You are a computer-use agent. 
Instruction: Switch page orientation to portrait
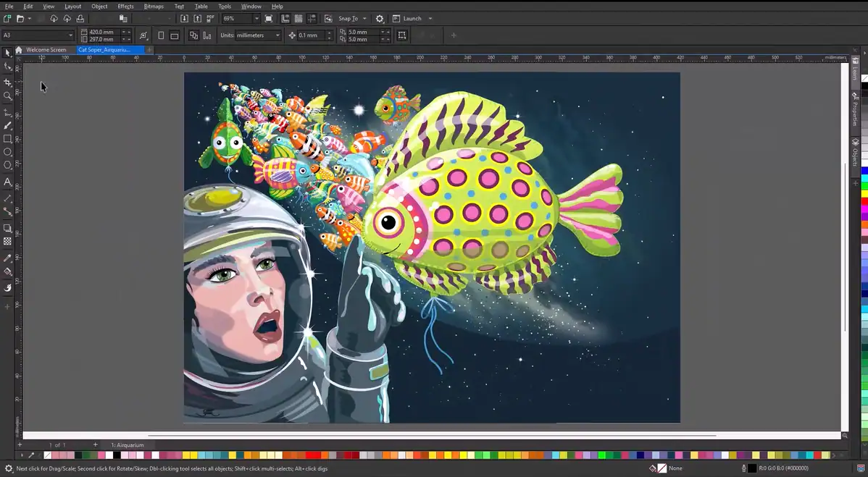point(161,34)
